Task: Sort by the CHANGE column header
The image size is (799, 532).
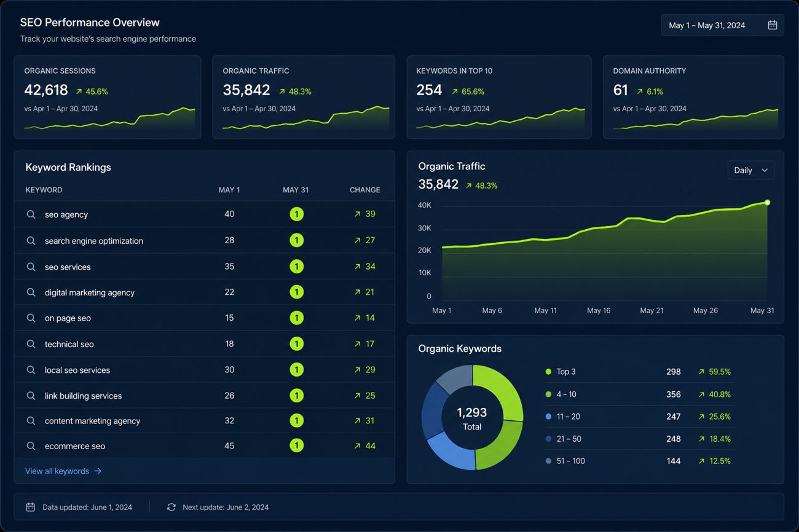Action: [365, 190]
